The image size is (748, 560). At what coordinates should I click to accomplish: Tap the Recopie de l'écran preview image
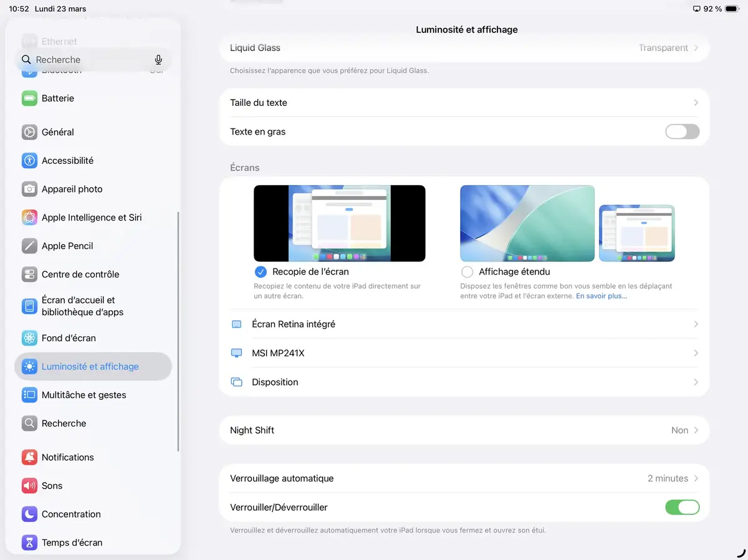pyautogui.click(x=339, y=223)
